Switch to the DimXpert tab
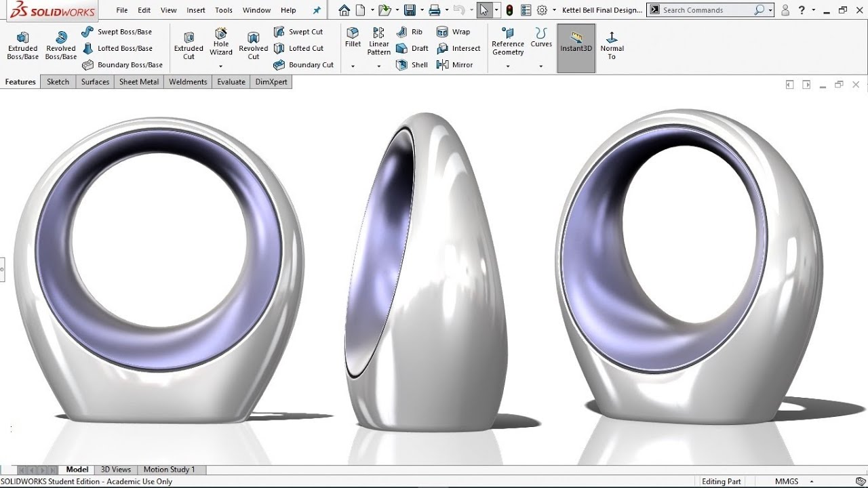Viewport: 868px width, 488px height. coord(271,82)
